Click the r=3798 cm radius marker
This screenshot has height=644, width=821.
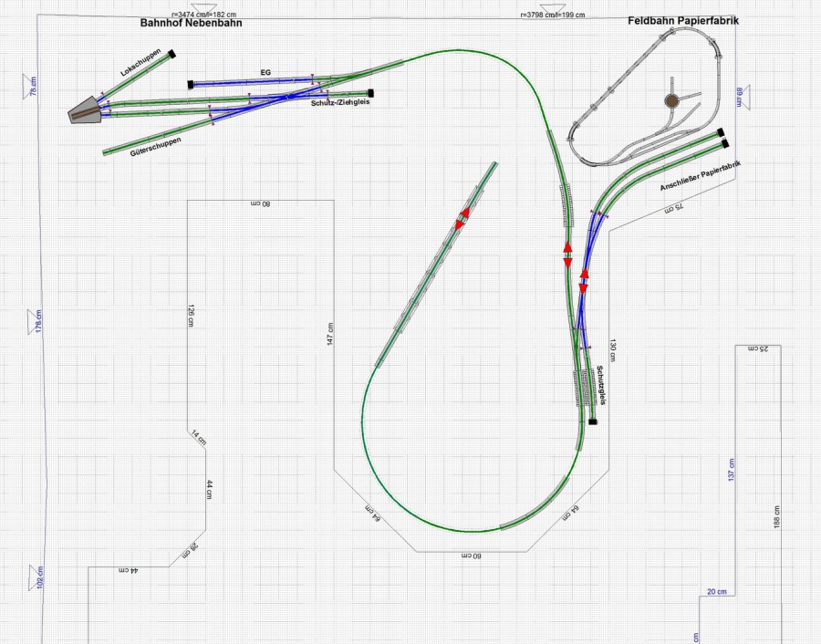click(553, 14)
